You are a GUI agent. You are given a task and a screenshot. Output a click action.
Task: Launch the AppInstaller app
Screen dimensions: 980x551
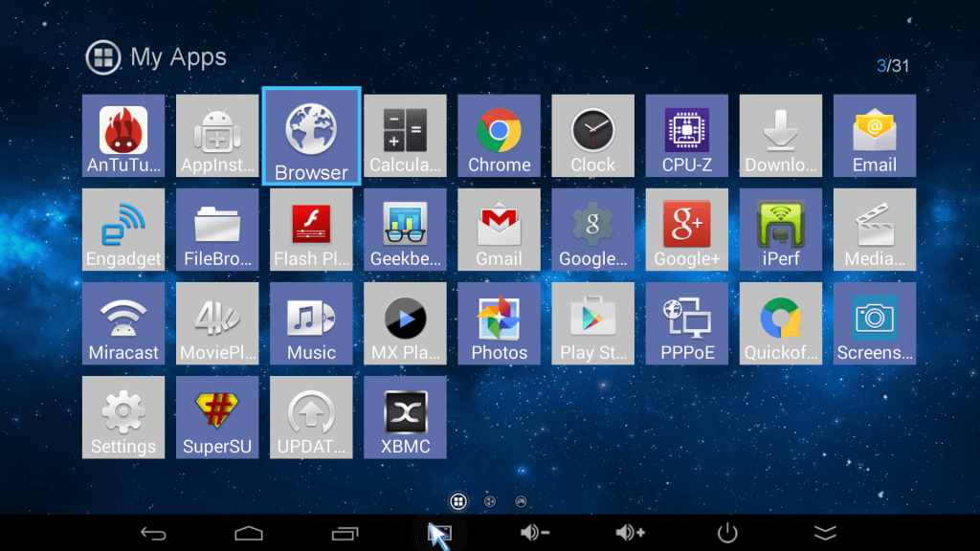[x=217, y=136]
